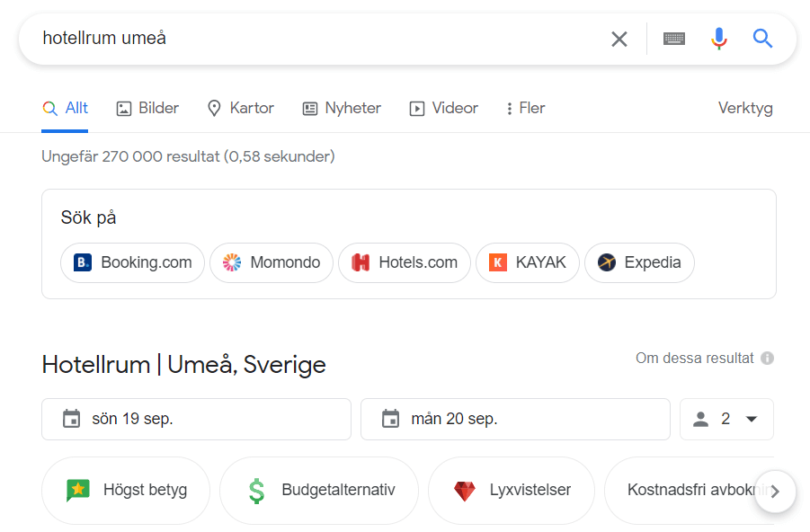Click the hotellrum umeå search field
The height and width of the screenshot is (532, 810).
click(x=315, y=39)
